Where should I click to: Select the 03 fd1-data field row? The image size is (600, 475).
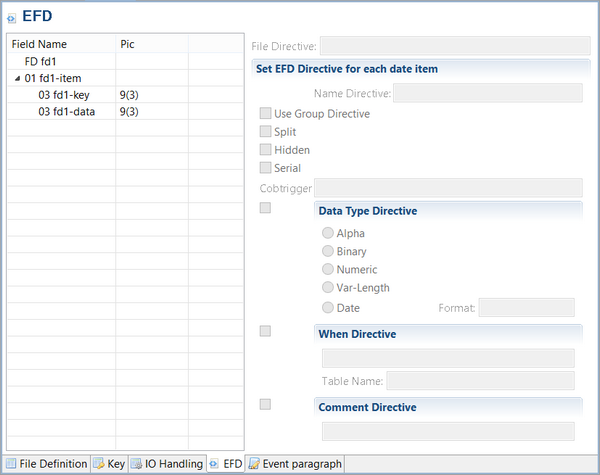pos(66,112)
